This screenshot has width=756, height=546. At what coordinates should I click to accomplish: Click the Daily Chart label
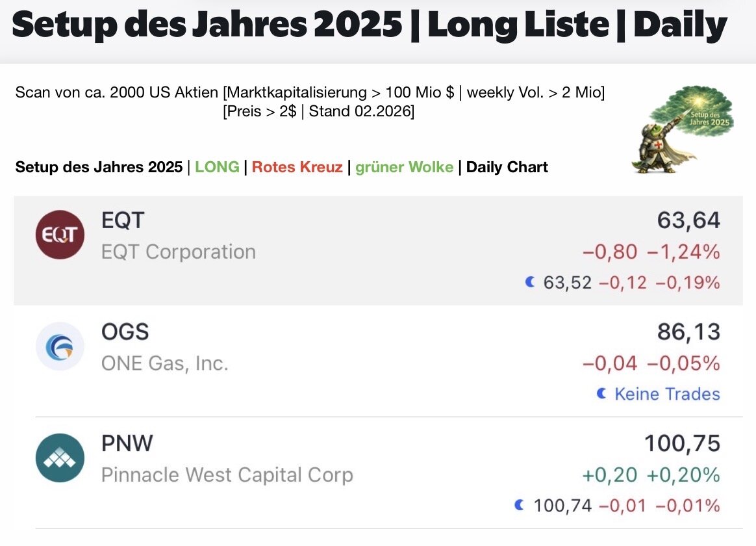(507, 167)
